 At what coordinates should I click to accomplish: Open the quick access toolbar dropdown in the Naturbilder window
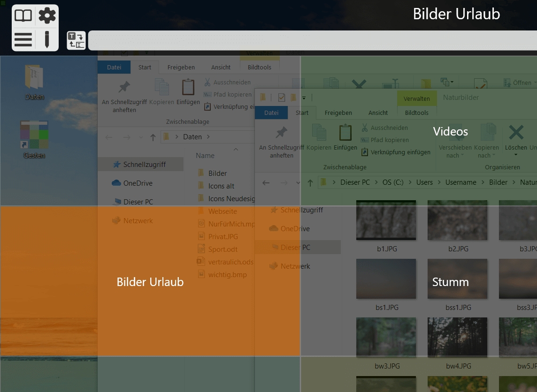(x=304, y=98)
